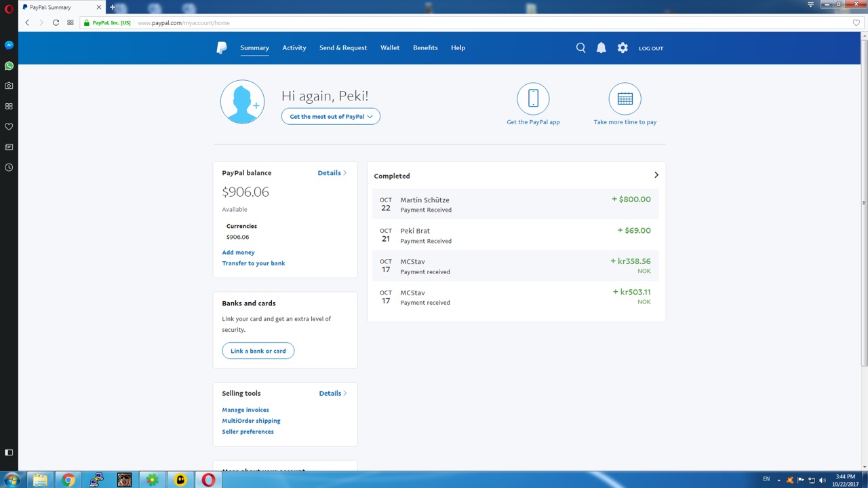Click the Get the PayPal app phone icon
This screenshot has width=868, height=488.
[x=533, y=98]
